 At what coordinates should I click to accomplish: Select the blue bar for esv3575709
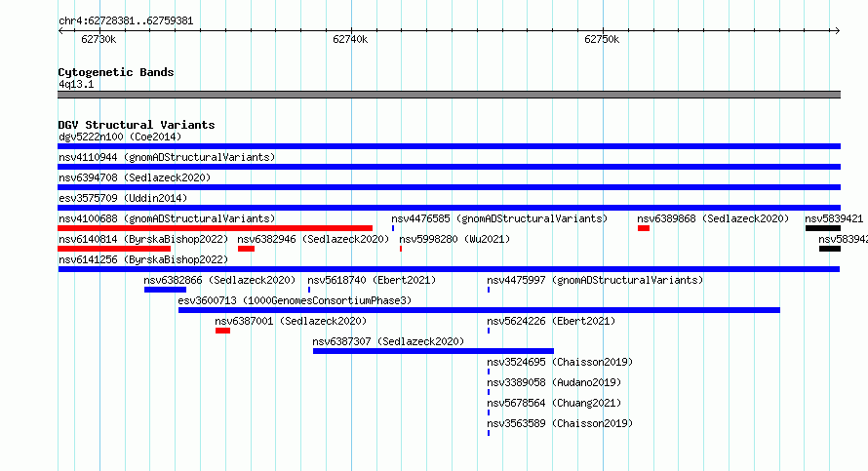tap(449, 208)
